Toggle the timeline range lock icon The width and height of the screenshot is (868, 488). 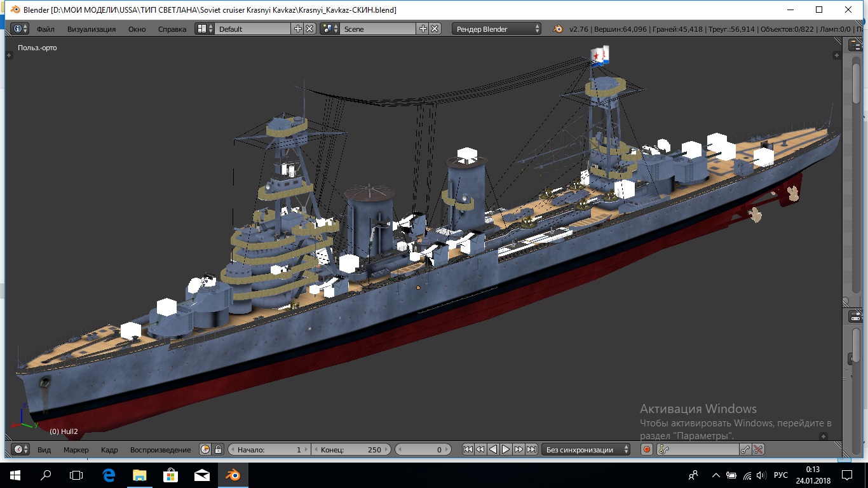[x=218, y=449]
